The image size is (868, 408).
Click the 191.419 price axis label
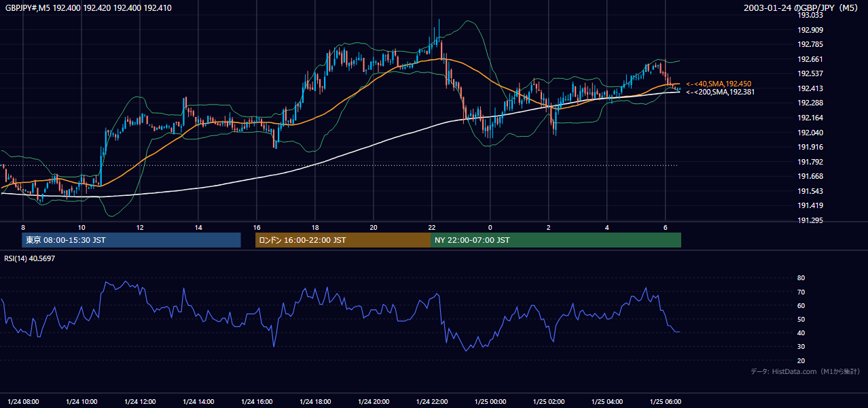point(810,205)
